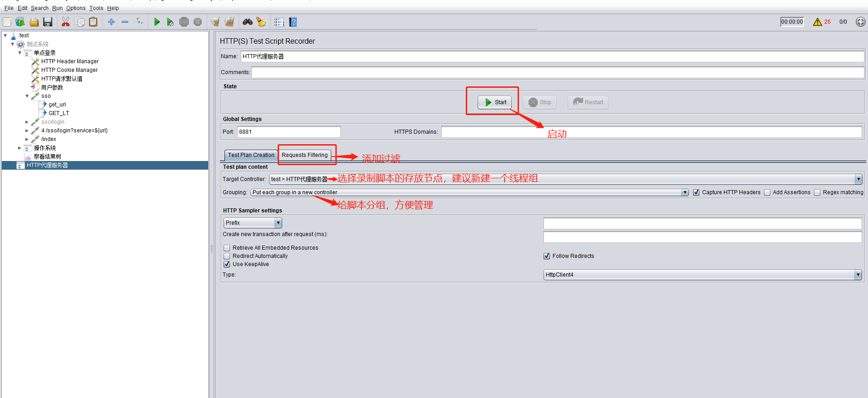Open the Search menu
Screen dimensions: 868x398
point(40,8)
